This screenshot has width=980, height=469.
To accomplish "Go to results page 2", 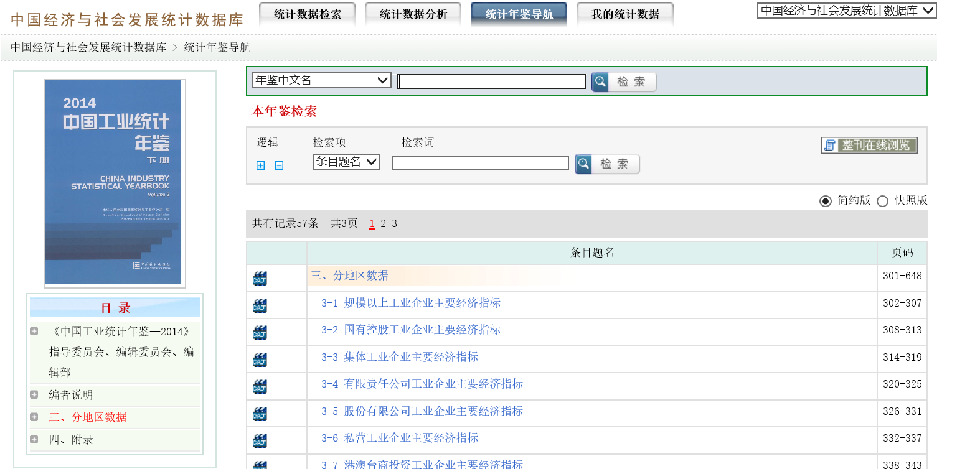I will [383, 224].
